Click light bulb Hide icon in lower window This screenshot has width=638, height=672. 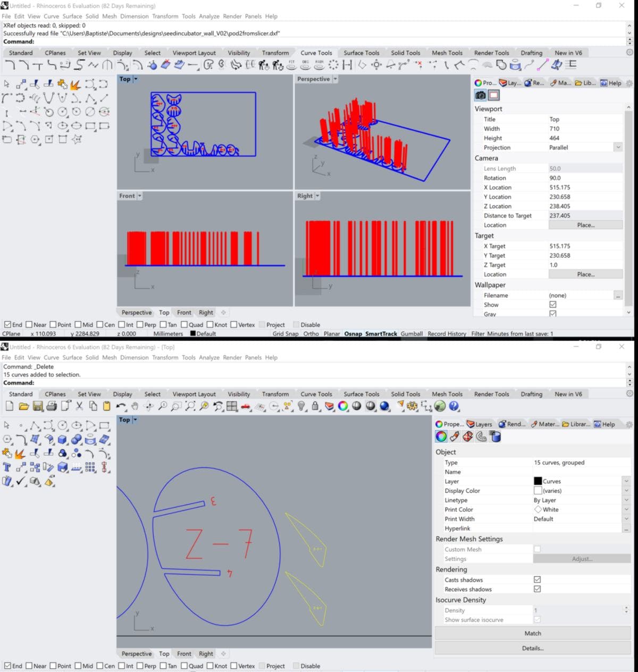301,406
